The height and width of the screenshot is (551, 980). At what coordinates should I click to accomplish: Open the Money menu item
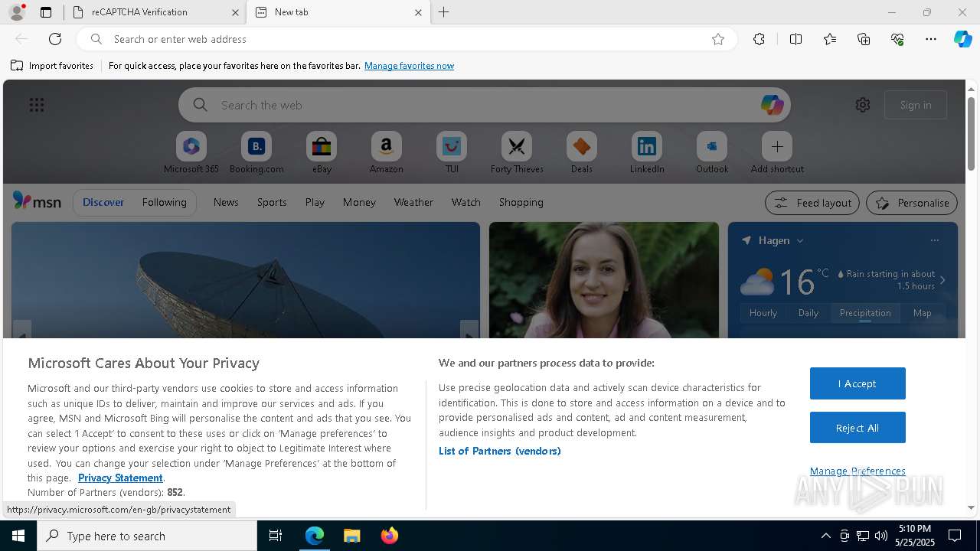point(359,202)
